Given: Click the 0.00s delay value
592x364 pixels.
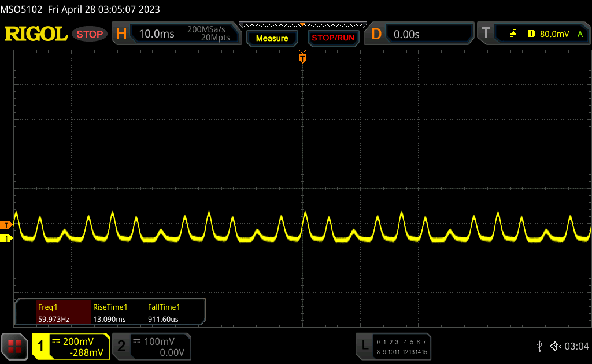Looking at the screenshot, I should [406, 34].
